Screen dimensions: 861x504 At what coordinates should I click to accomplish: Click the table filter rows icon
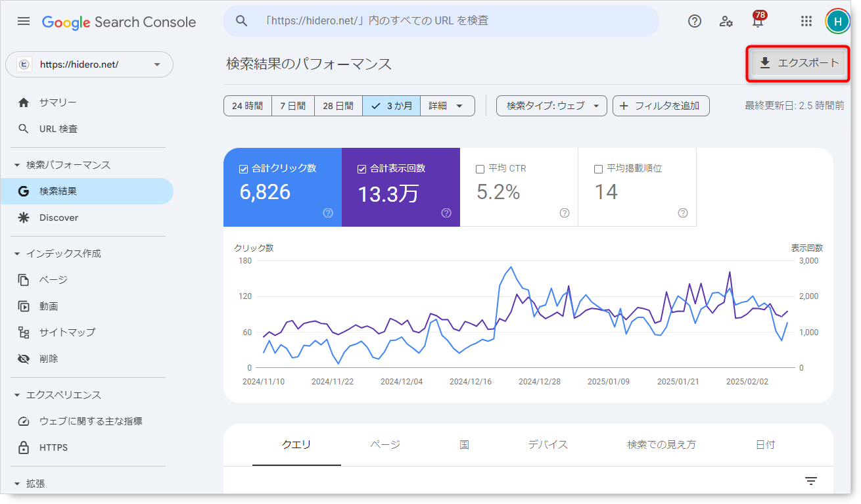pos(811,481)
